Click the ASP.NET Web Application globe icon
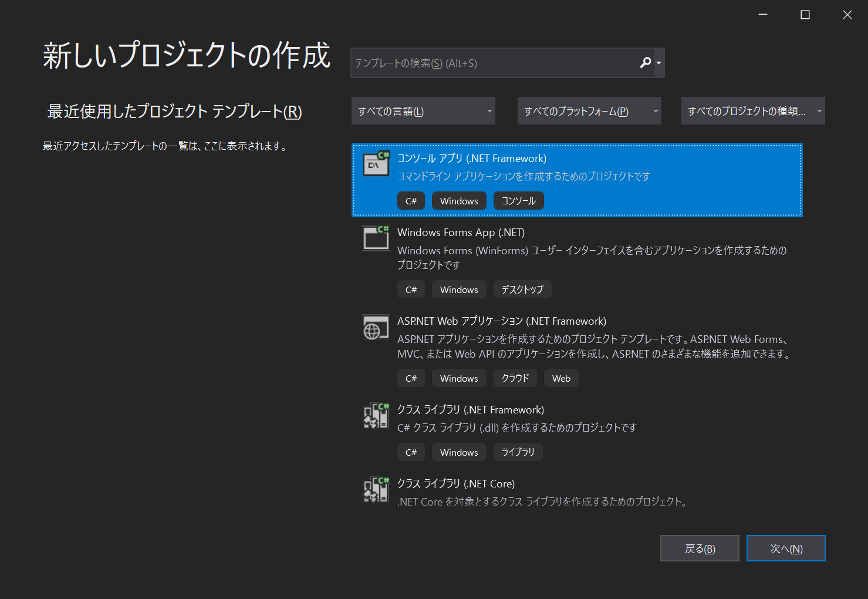This screenshot has width=868, height=599. point(376,328)
